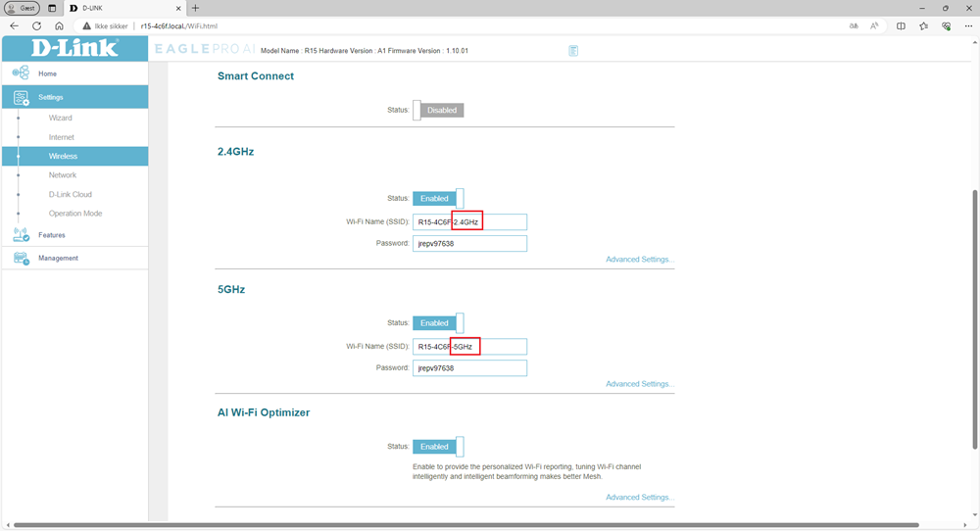Screen dimensions: 980x531
Task: Click the browser address bar URL
Action: [x=179, y=26]
